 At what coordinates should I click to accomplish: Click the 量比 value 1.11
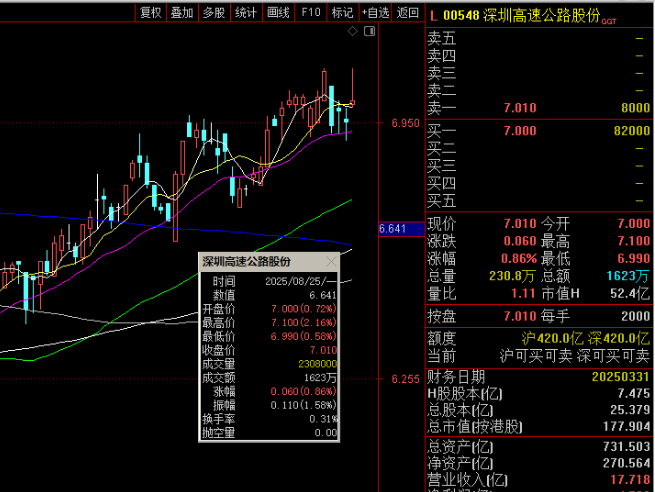pos(523,294)
